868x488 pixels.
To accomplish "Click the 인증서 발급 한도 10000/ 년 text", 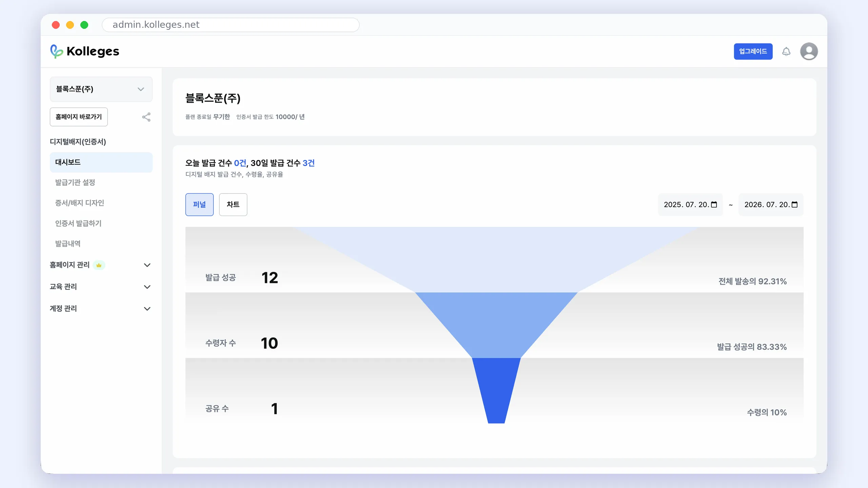I will (x=270, y=117).
